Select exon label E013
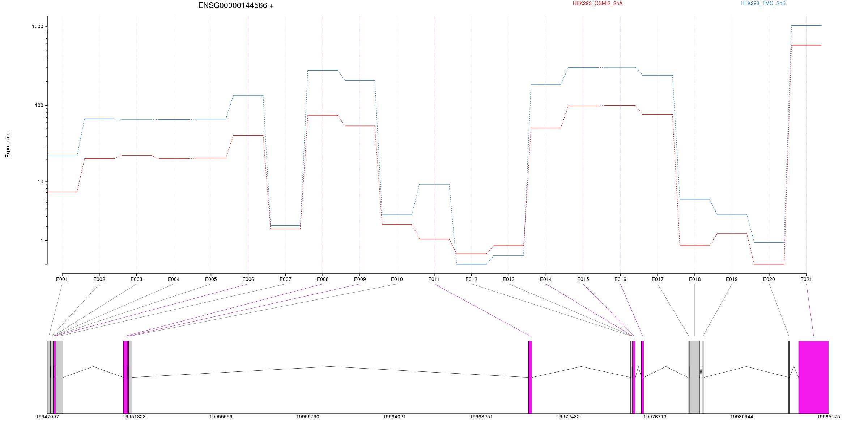The height and width of the screenshot is (434, 868). (x=509, y=279)
